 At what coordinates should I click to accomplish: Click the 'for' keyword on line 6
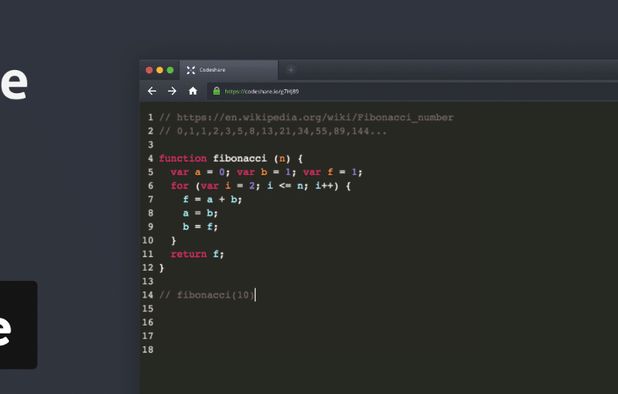click(x=180, y=186)
